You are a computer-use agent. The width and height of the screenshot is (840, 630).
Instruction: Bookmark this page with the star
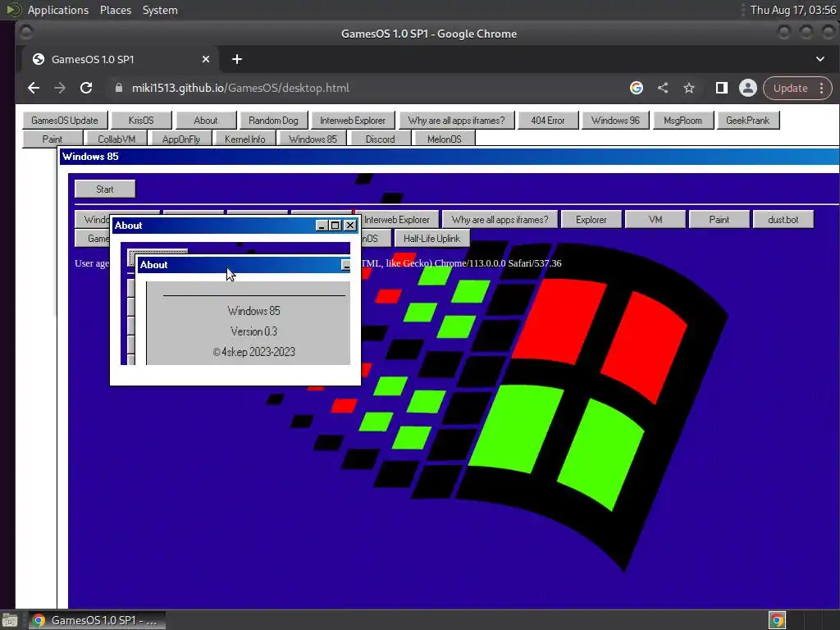tap(689, 88)
